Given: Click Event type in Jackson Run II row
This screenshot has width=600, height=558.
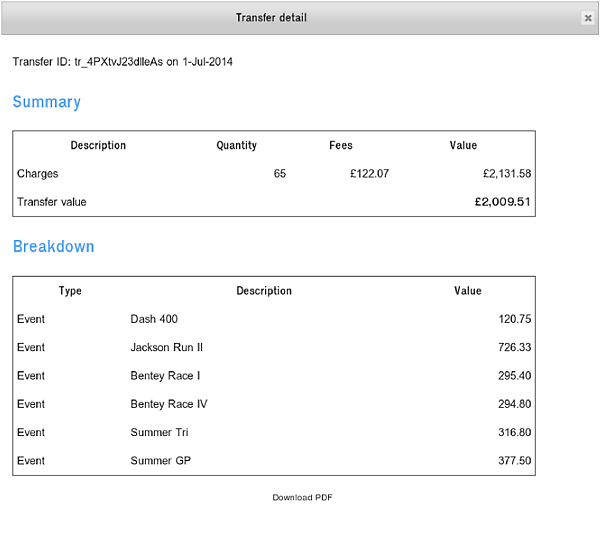Looking at the screenshot, I should click(31, 347).
